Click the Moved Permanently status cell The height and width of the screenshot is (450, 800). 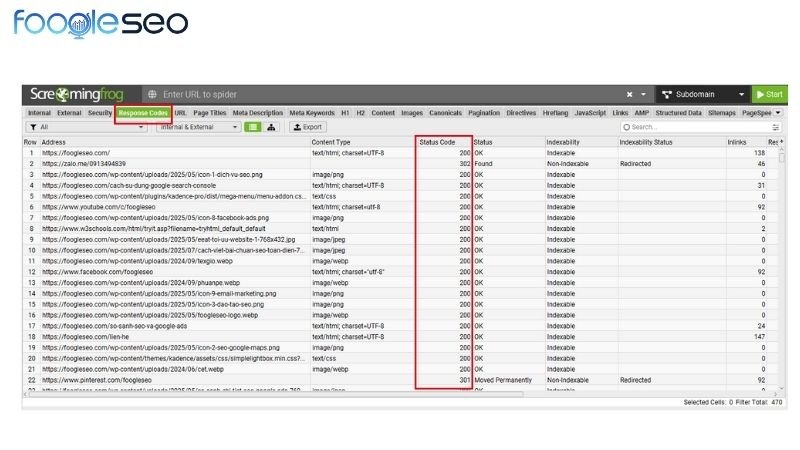503,380
